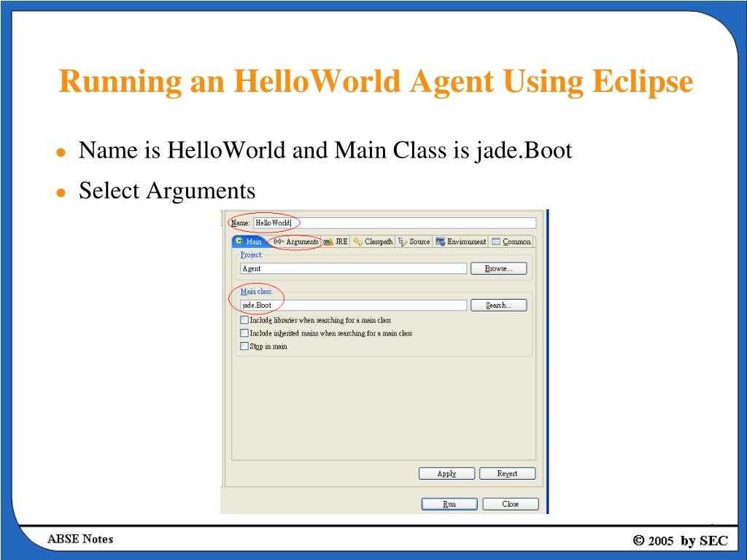Click the Name field containing HelloWorld
Image resolution: width=747 pixels, height=560 pixels.
point(395,223)
